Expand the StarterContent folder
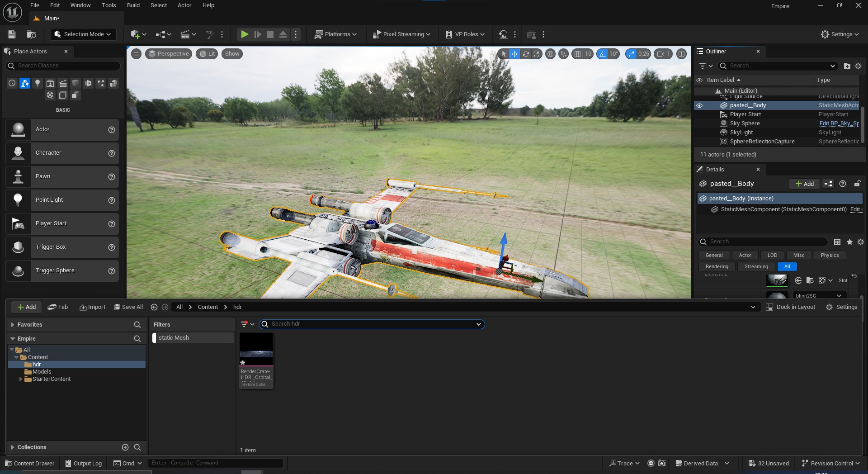868x474 pixels. pyautogui.click(x=21, y=379)
